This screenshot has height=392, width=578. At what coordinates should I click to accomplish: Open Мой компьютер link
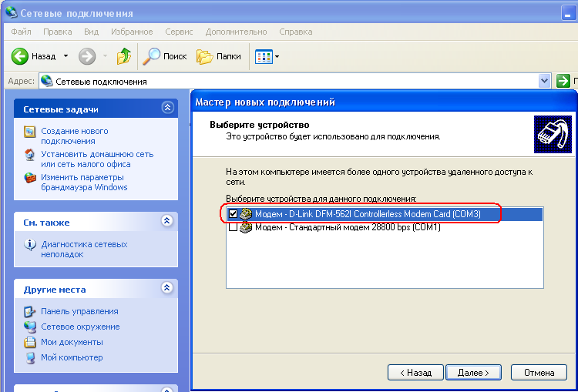tap(72, 358)
